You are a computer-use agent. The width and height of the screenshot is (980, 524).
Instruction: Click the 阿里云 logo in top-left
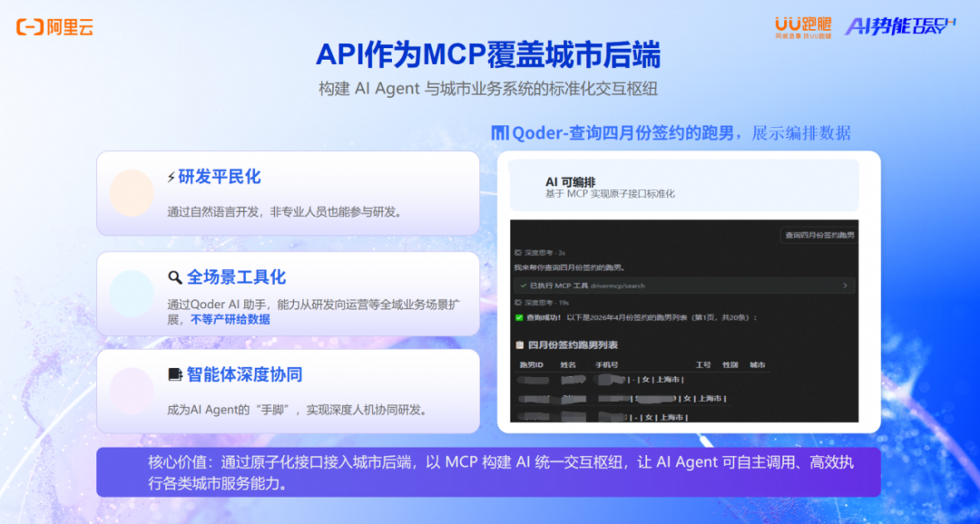tap(55, 27)
